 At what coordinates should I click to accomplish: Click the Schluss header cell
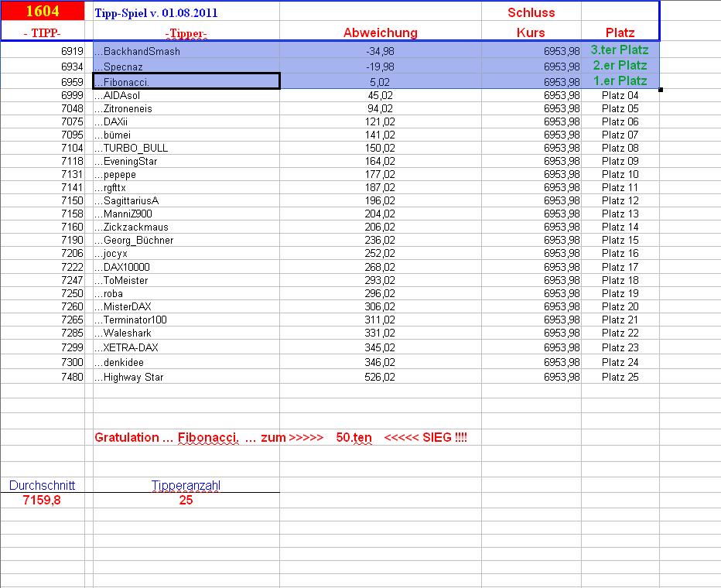(531, 12)
